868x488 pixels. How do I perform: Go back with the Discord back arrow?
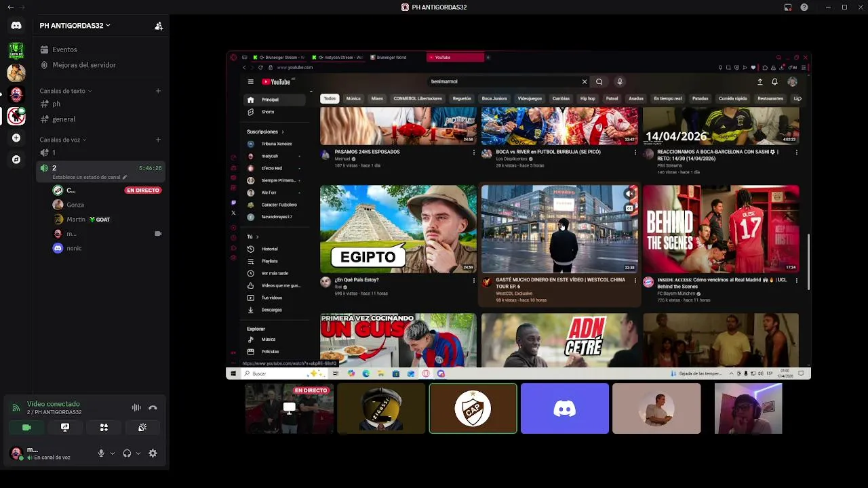10,7
